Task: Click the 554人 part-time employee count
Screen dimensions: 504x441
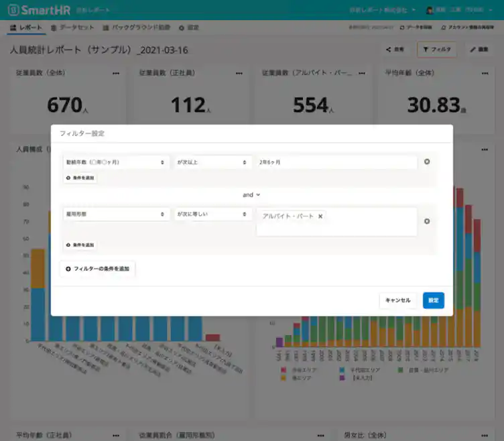Action: tap(314, 105)
